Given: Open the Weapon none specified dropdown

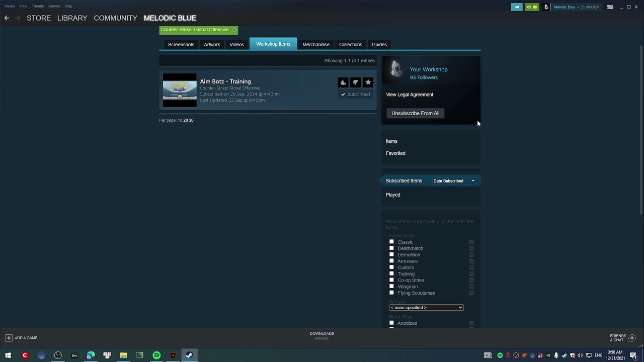Looking at the screenshot, I should pos(426,307).
